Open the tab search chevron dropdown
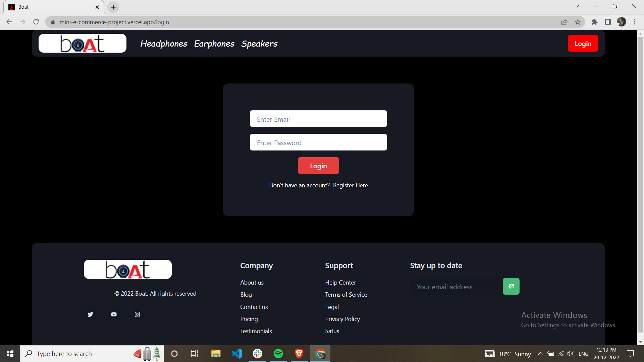The image size is (644, 362). point(577,6)
